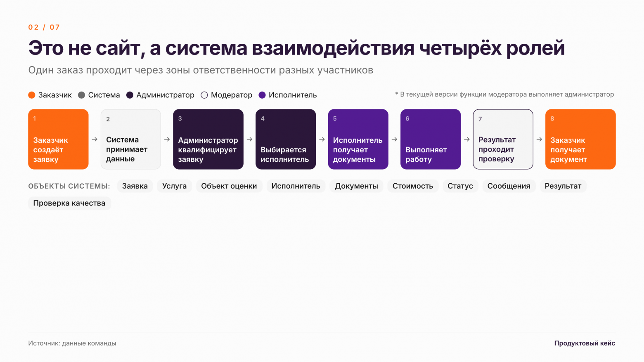Click step 'Исполнитель получает документы'
This screenshot has width=644, height=362.
pyautogui.click(x=358, y=139)
